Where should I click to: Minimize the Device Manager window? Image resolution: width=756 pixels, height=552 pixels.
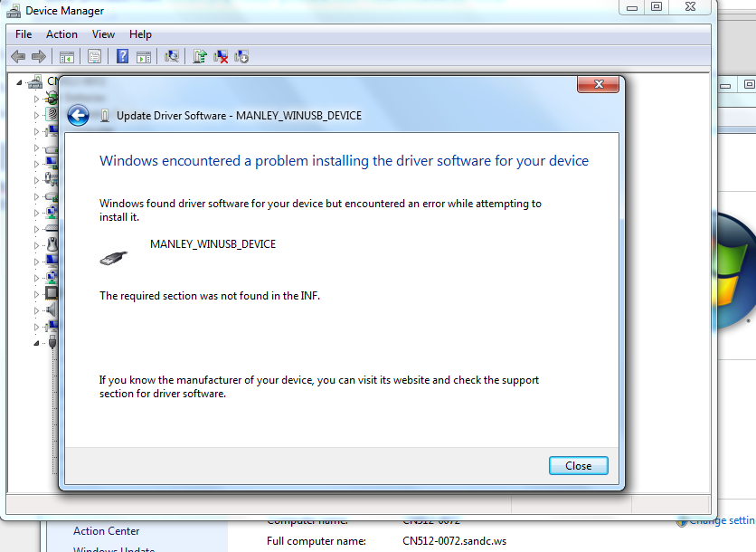tap(632, 7)
